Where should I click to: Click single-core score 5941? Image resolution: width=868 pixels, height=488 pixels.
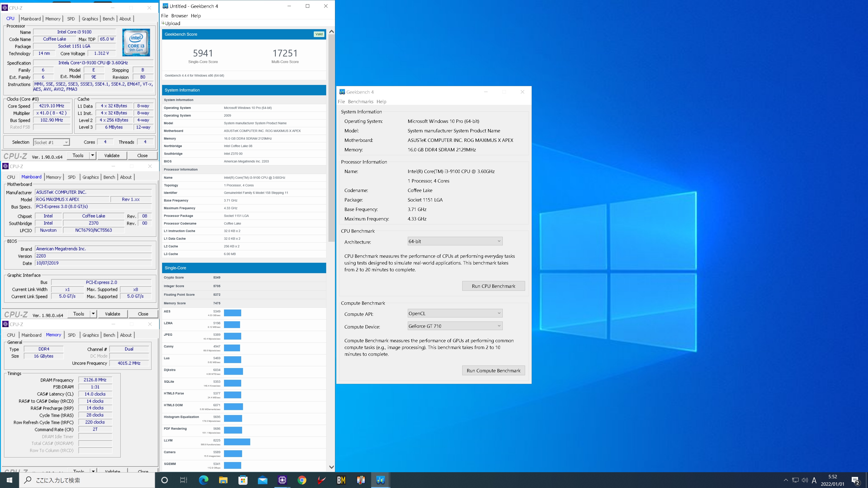[203, 53]
